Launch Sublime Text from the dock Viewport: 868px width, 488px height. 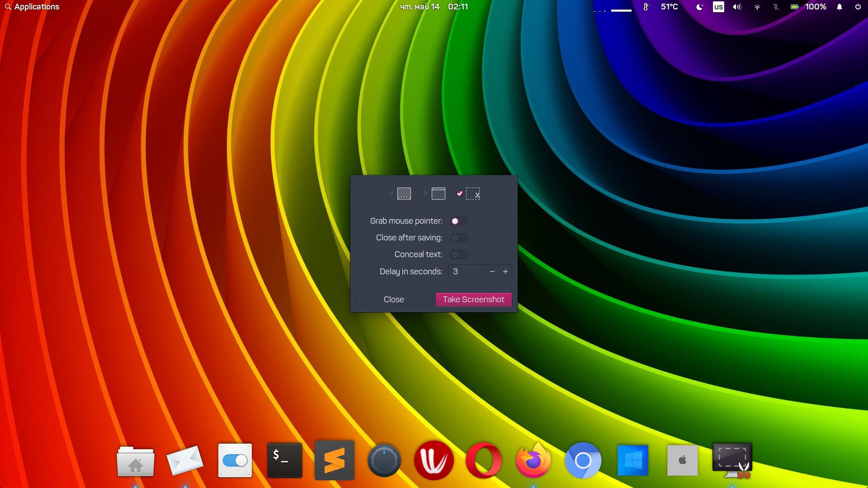[335, 460]
